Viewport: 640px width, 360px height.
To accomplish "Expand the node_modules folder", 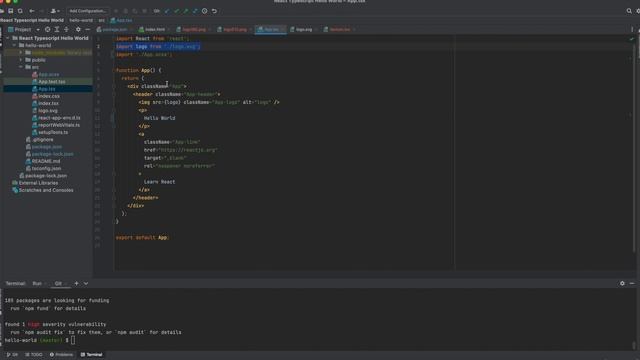I will coord(21,53).
